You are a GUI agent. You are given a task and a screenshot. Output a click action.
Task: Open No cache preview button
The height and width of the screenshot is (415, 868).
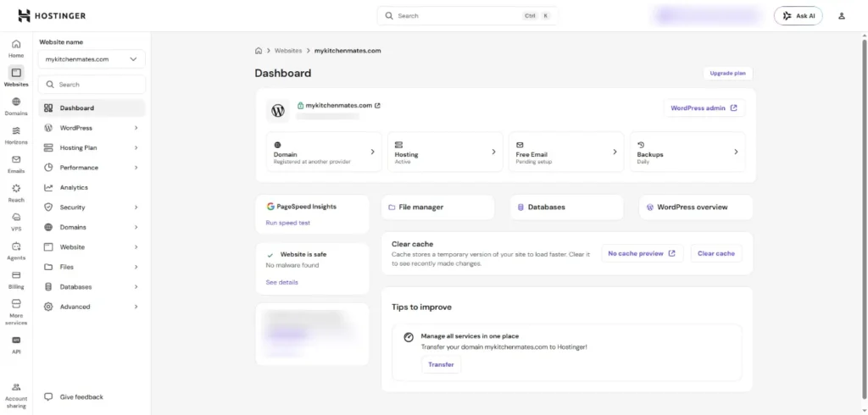(643, 253)
